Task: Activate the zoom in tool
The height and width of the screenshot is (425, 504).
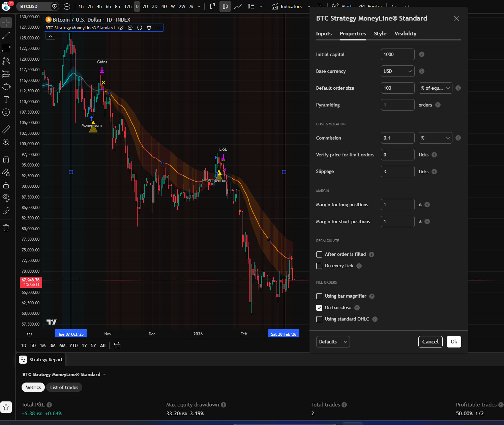Action: [x=6, y=142]
